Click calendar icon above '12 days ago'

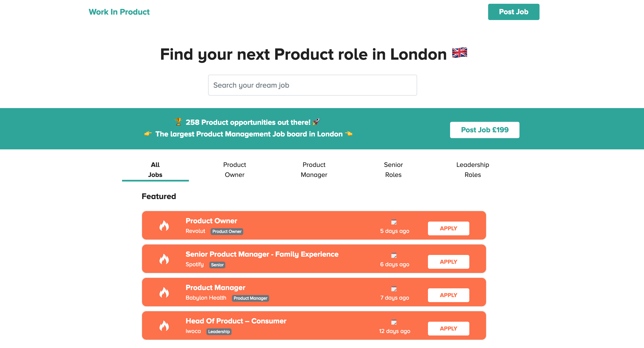click(x=394, y=322)
